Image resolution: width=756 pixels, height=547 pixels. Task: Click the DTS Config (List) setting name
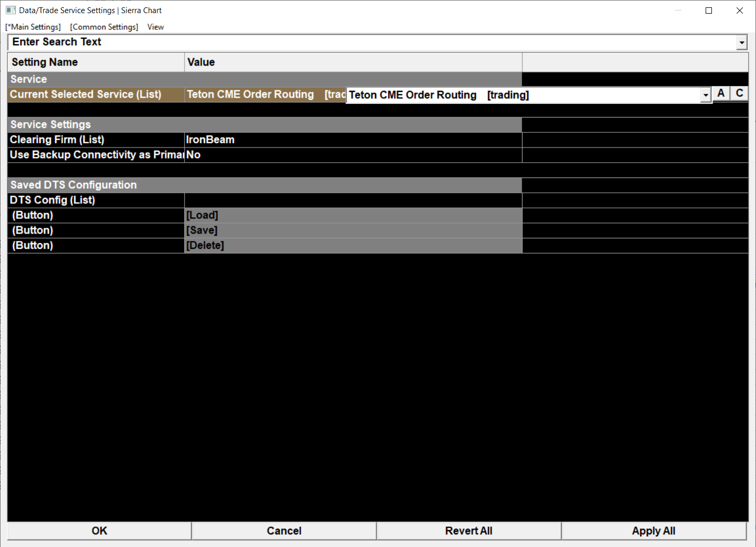point(96,200)
